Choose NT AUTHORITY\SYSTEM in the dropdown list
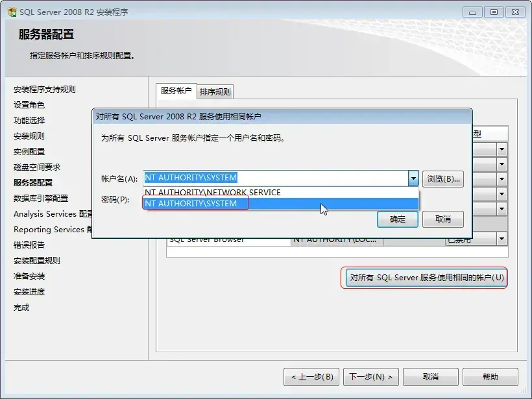Image resolution: width=532 pixels, height=399 pixels. point(280,203)
